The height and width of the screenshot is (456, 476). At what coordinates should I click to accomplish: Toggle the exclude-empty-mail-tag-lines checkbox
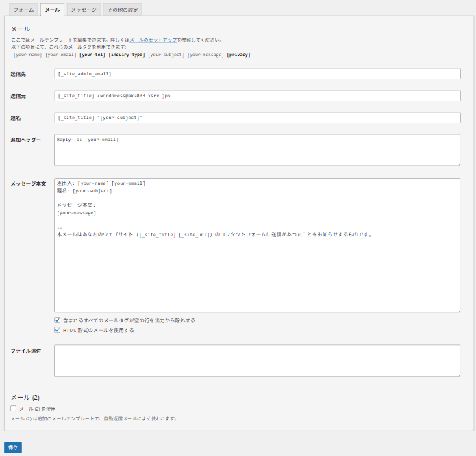pos(58,320)
